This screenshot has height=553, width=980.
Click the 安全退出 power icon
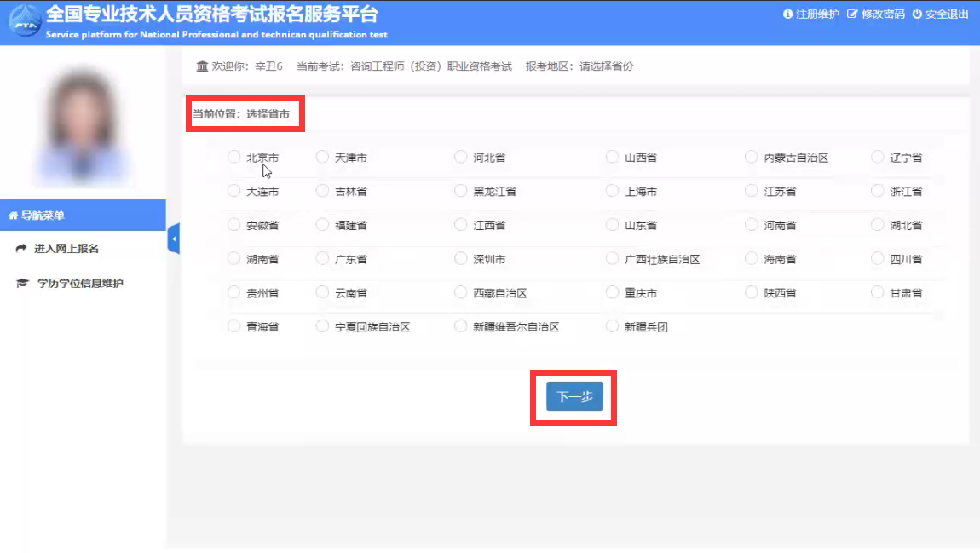tap(917, 14)
